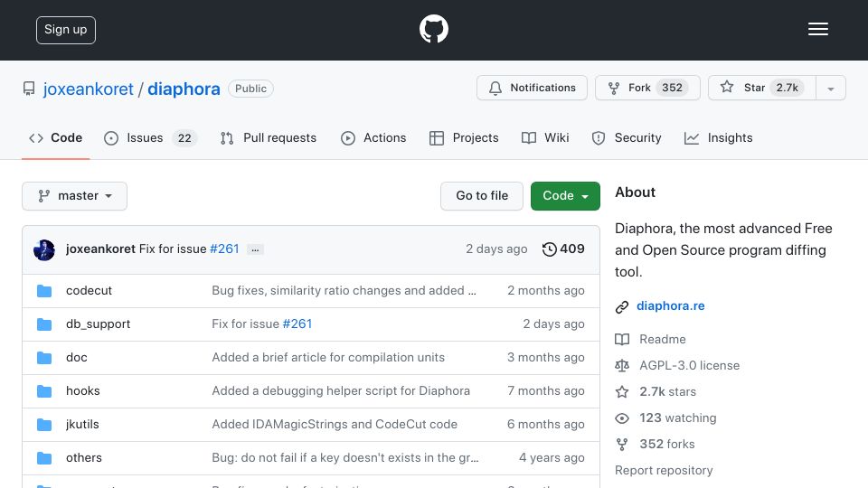Viewport: 868px width, 488px height.
Task: Open the master branch selector dropdown
Action: (x=75, y=196)
